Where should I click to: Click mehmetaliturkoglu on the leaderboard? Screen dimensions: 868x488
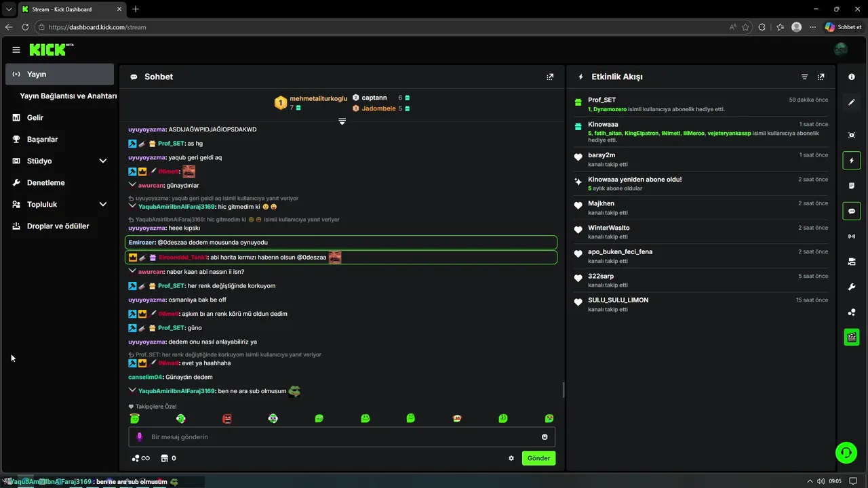pyautogui.click(x=318, y=98)
